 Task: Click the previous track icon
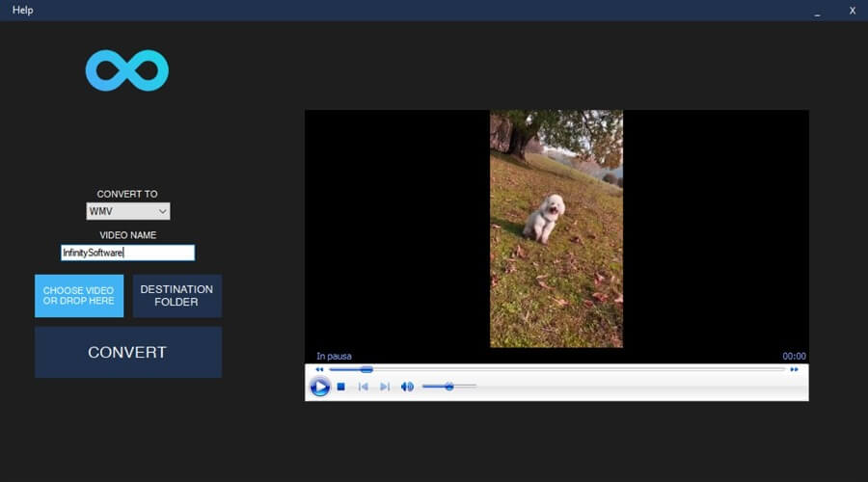(364, 387)
